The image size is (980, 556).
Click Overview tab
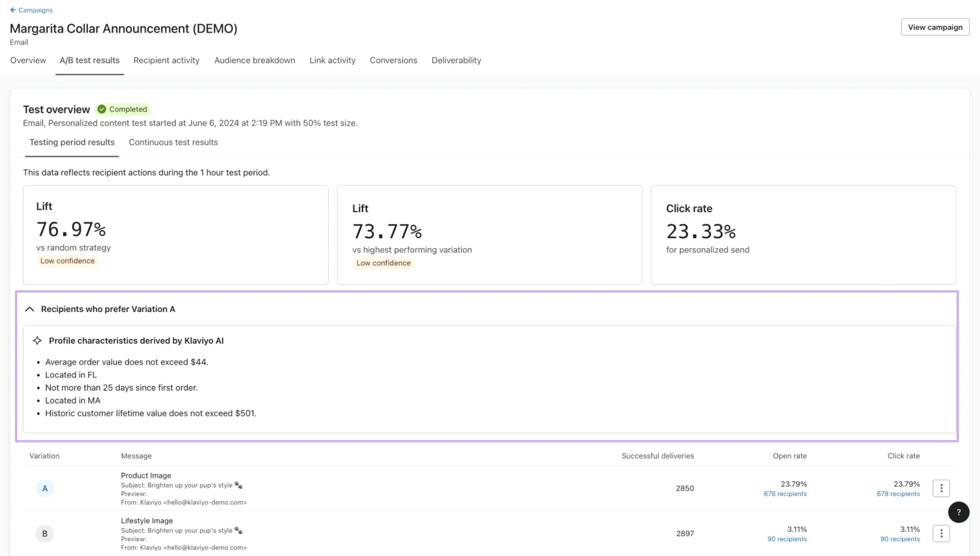point(28,60)
